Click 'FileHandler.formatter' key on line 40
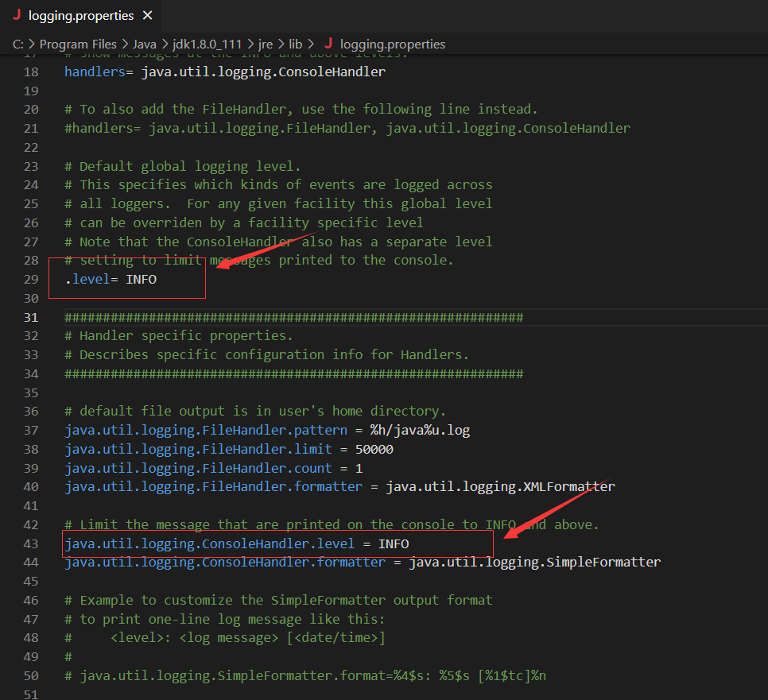This screenshot has width=768, height=700. click(x=214, y=486)
